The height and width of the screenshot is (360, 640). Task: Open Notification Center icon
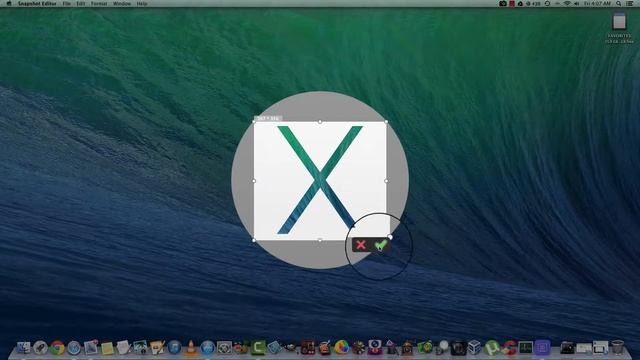[x=630, y=3]
